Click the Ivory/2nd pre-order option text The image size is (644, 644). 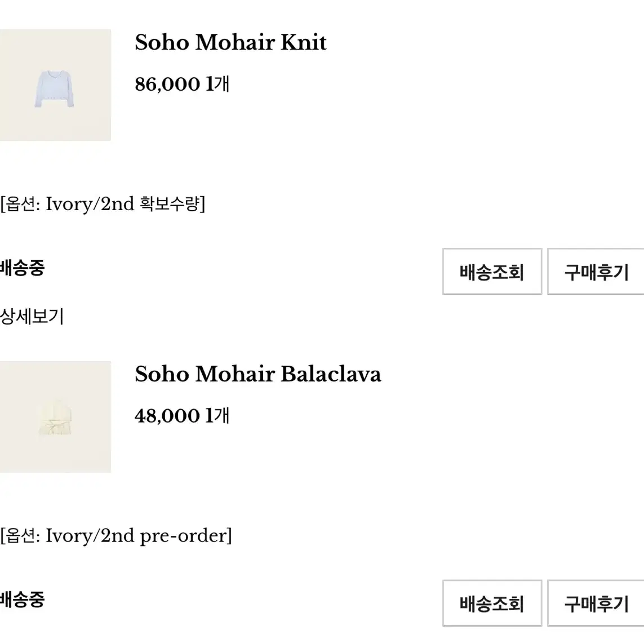116,536
